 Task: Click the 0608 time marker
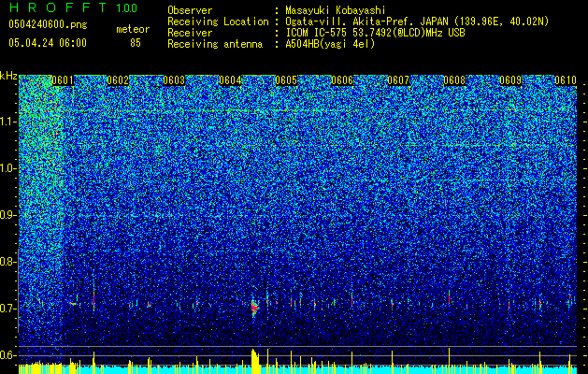[454, 80]
